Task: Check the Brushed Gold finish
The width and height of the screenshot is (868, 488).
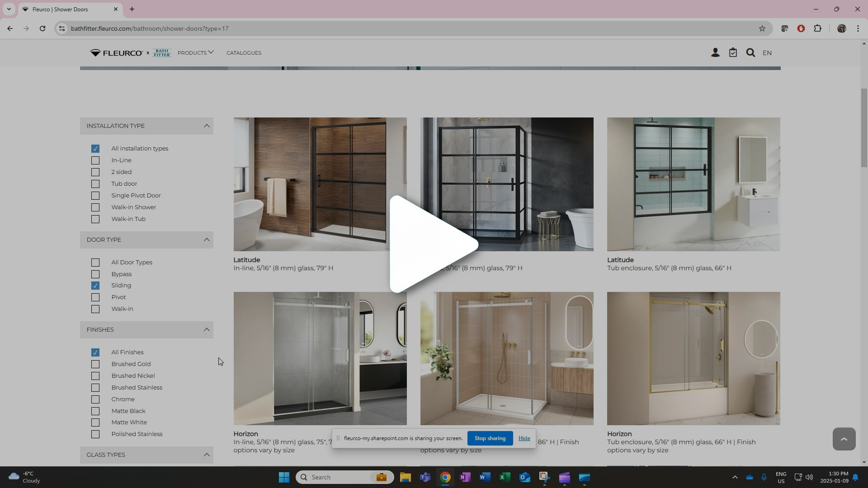Action: coord(95,364)
